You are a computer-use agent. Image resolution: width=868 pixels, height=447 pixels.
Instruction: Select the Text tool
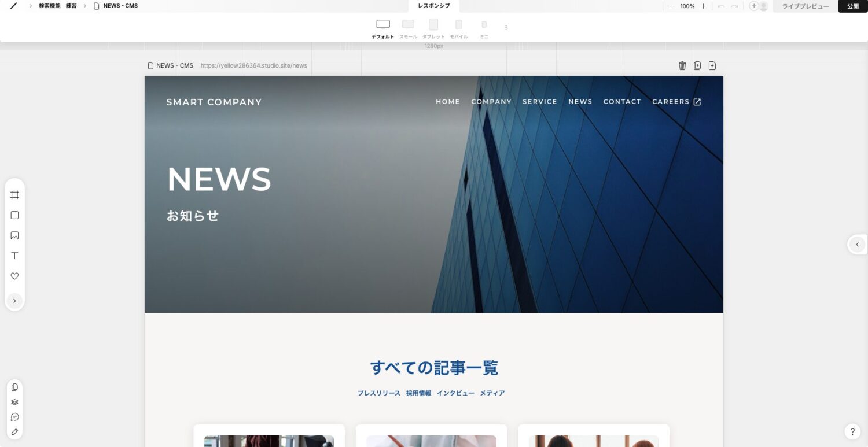pos(14,256)
